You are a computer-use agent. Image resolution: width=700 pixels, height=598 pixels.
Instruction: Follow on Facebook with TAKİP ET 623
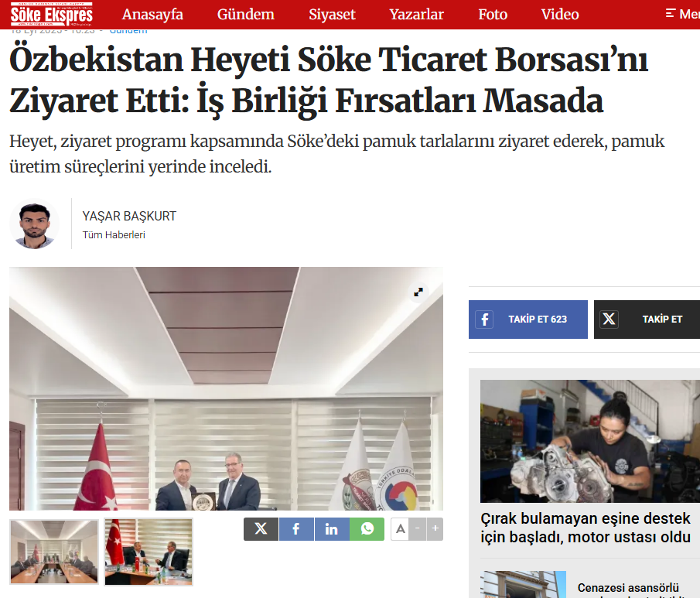(x=528, y=320)
